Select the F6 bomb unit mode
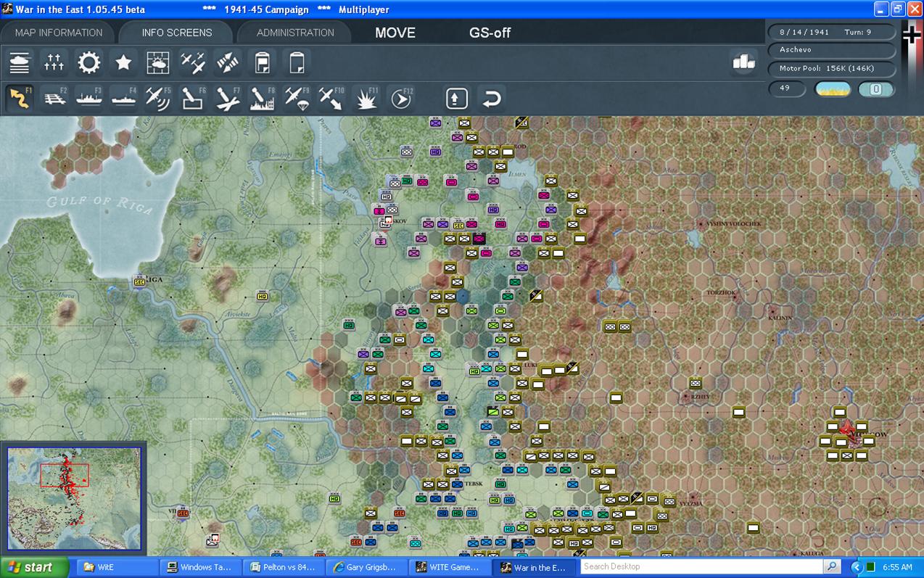This screenshot has height=578, width=924. [193, 98]
